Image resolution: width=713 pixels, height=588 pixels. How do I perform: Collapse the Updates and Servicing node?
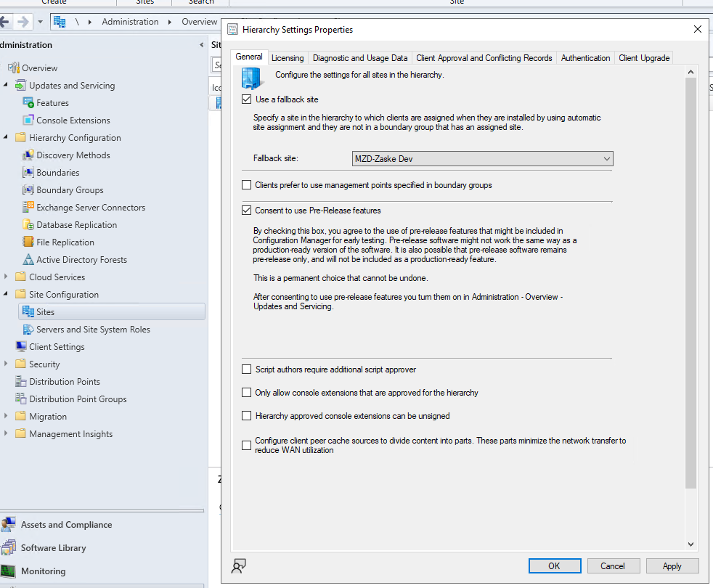(x=6, y=85)
